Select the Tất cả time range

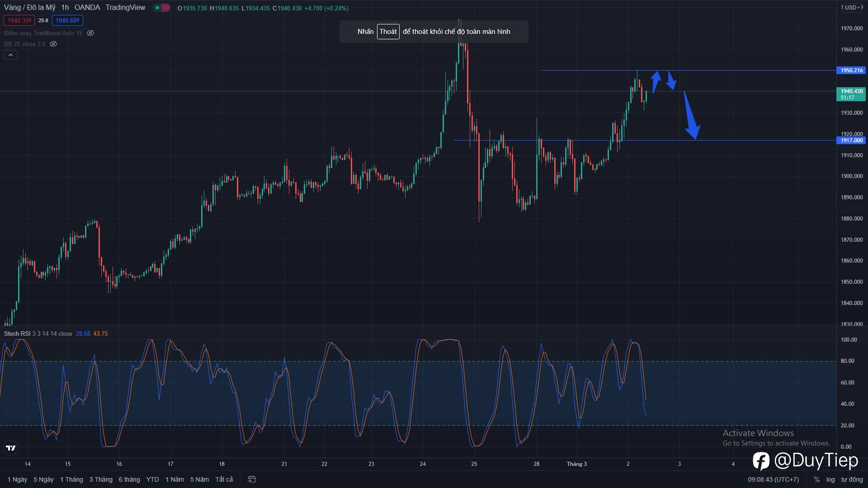[224, 479]
